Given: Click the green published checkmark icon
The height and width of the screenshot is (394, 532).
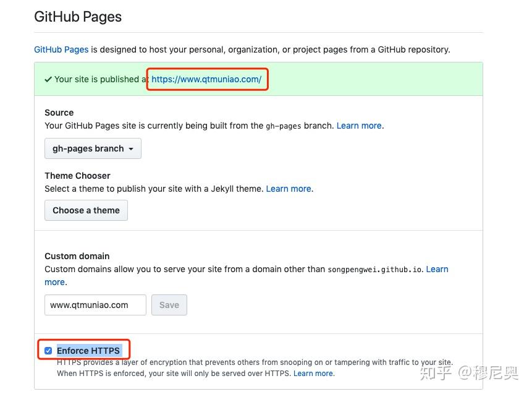Looking at the screenshot, I should [48, 79].
